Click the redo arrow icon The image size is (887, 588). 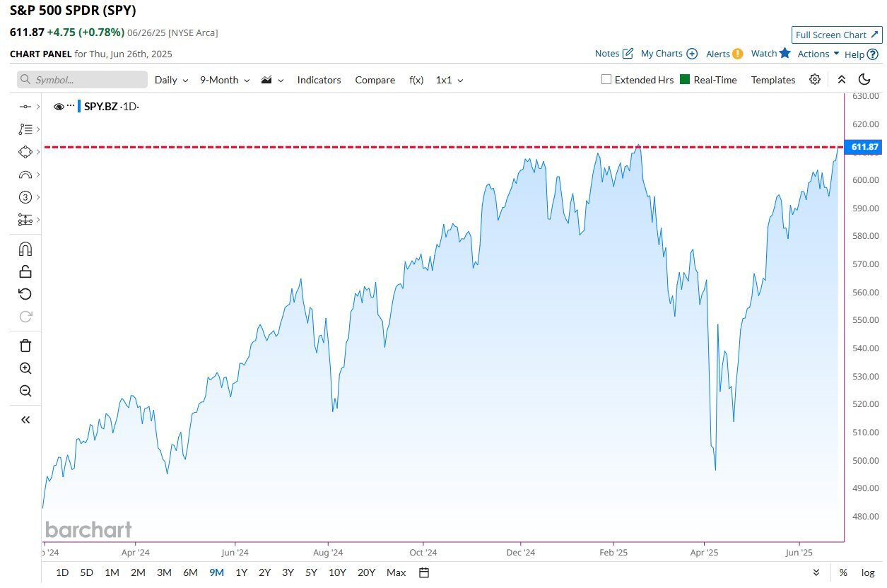[x=25, y=317]
